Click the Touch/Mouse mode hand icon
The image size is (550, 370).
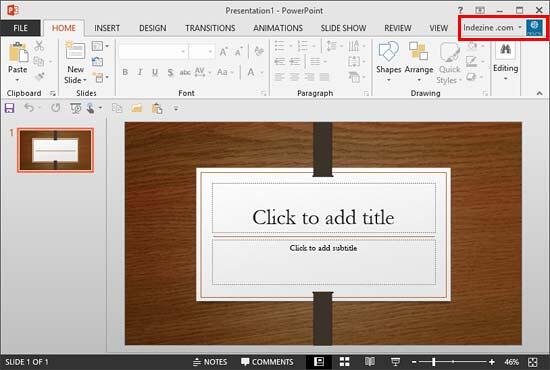[90, 108]
